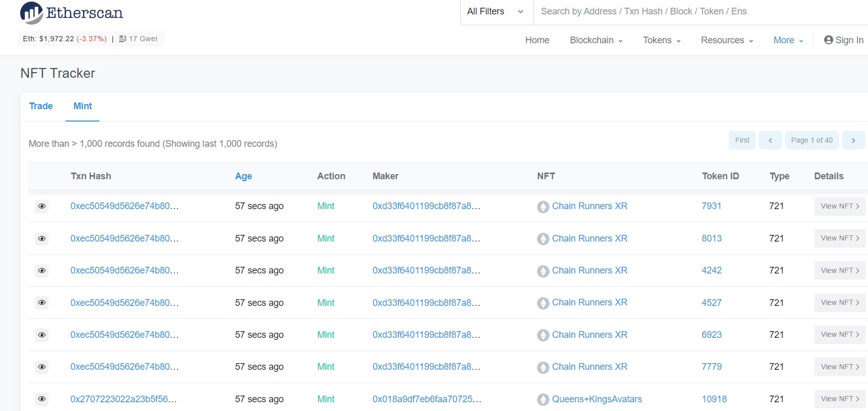
Task: View NFT for token 8013
Action: (840, 238)
